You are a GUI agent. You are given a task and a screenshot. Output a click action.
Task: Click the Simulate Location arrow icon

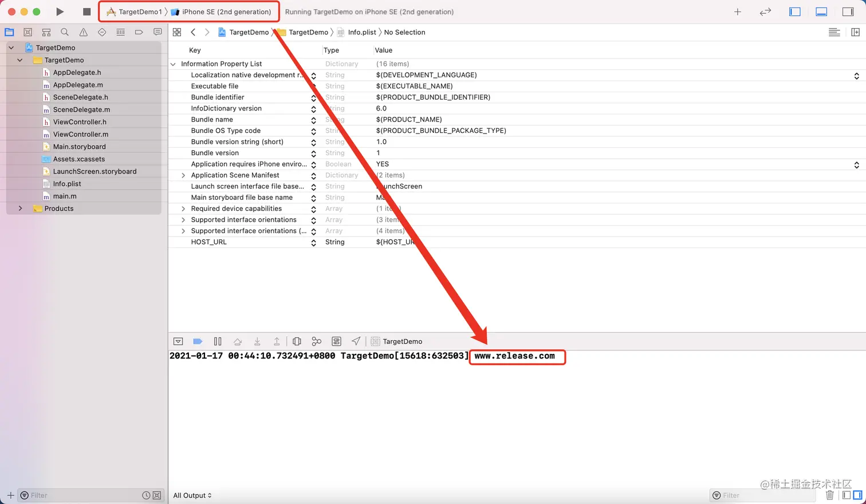click(x=356, y=341)
